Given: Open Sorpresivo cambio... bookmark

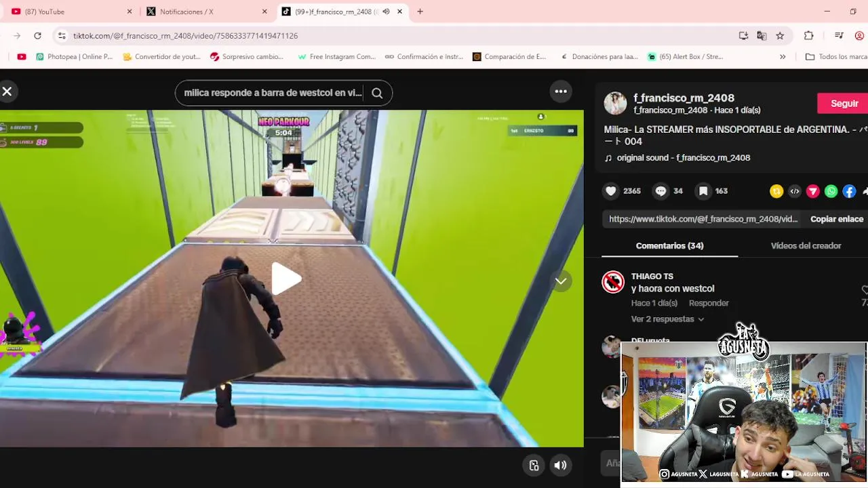Looking at the screenshot, I should click(x=247, y=57).
